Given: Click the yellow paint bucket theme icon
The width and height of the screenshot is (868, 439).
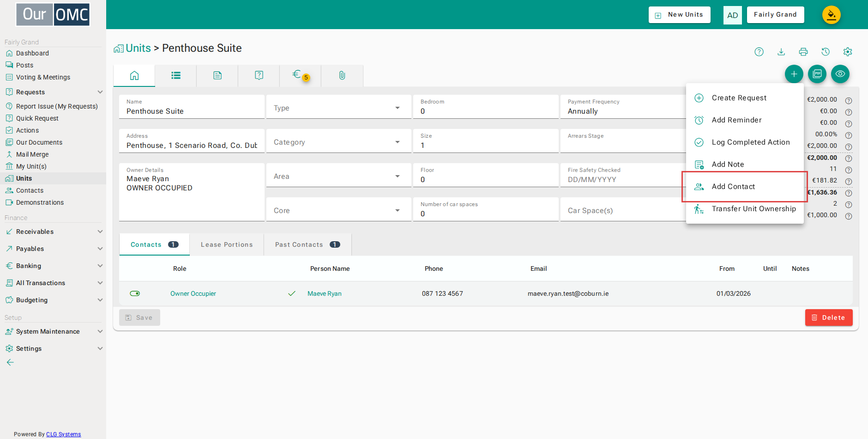Looking at the screenshot, I should [x=832, y=15].
